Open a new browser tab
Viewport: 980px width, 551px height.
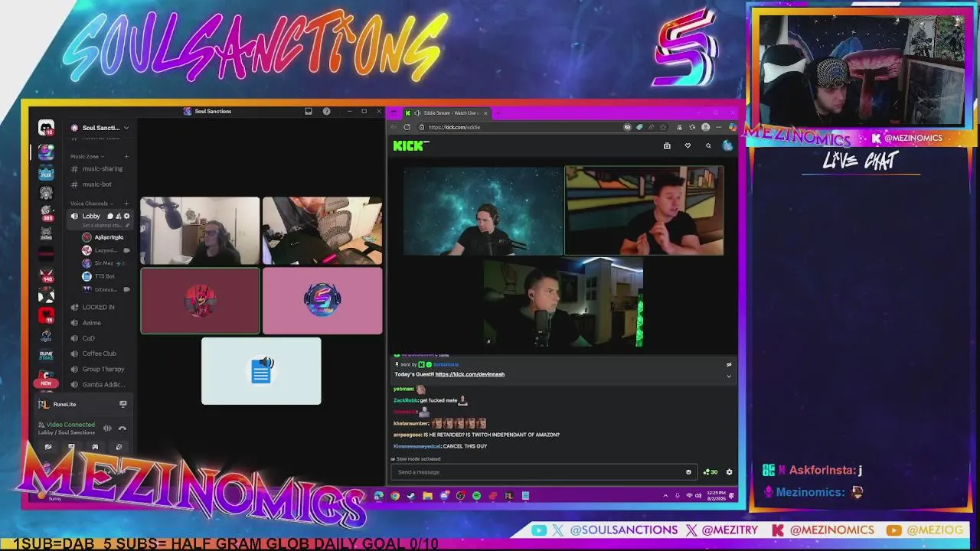point(498,113)
